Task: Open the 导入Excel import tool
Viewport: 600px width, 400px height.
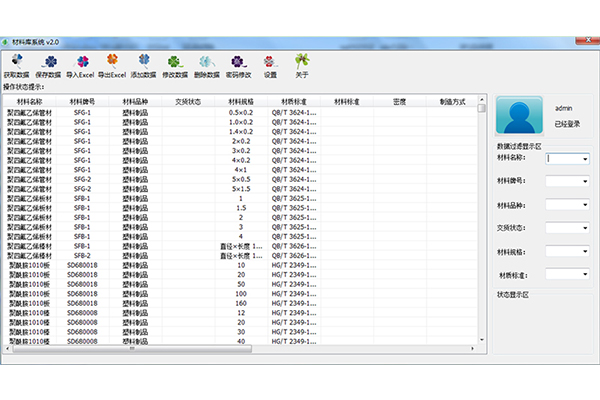Action: coord(79,64)
